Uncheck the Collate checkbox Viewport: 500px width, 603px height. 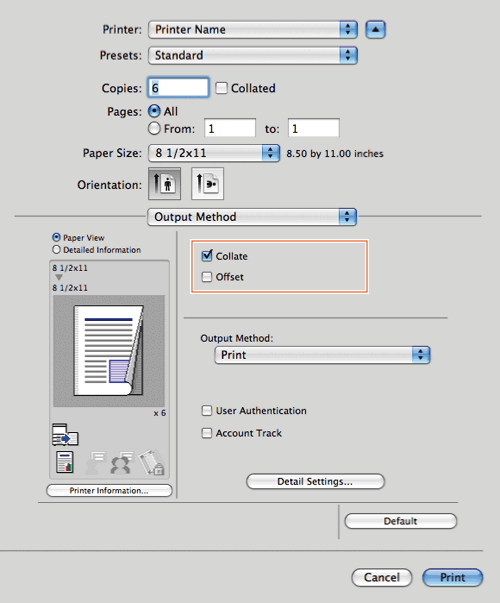(x=207, y=256)
